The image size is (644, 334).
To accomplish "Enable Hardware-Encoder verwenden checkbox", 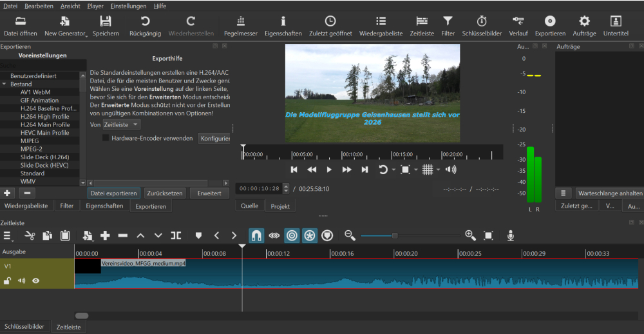I will 106,138.
